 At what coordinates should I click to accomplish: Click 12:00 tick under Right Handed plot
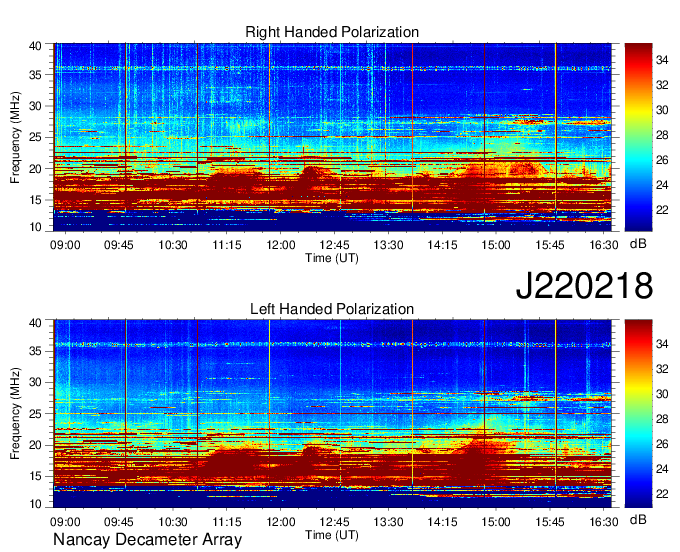click(x=281, y=245)
